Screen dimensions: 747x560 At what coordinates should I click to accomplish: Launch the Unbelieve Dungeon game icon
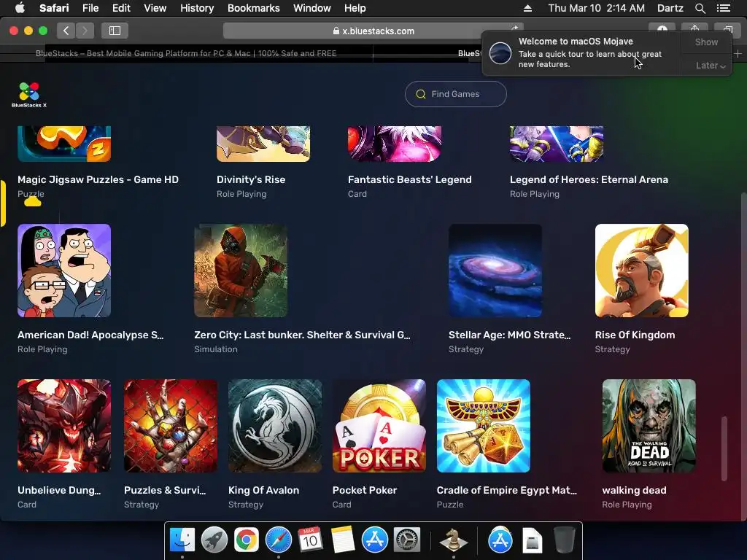(64, 426)
